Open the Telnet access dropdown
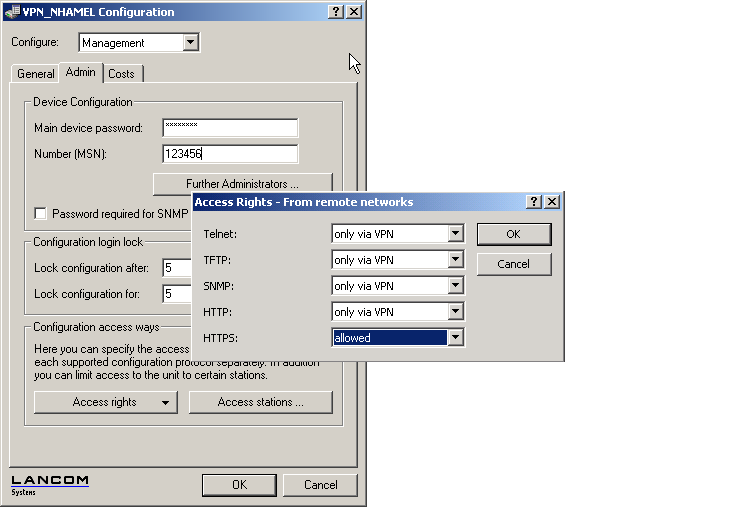This screenshot has width=756, height=507. 456,234
